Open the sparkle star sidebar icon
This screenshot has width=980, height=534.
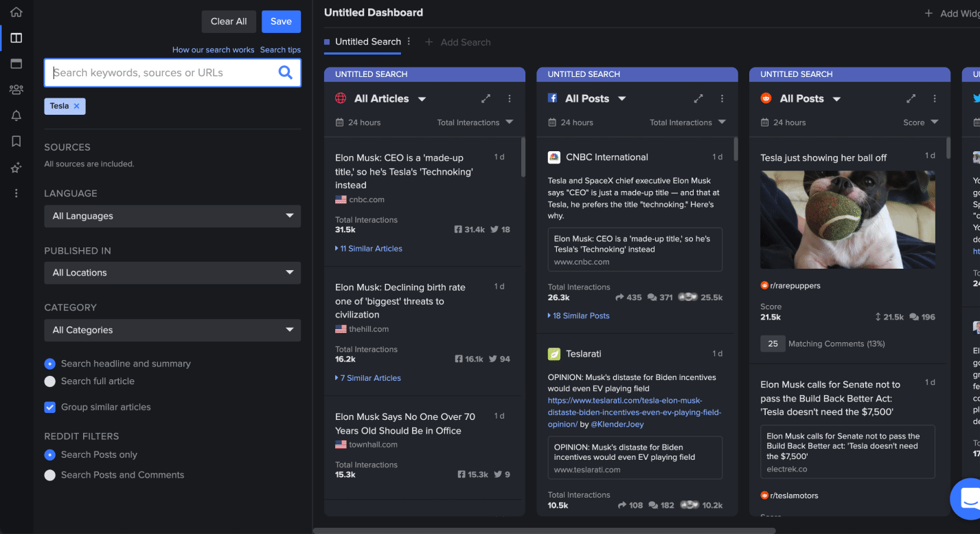tap(16, 168)
